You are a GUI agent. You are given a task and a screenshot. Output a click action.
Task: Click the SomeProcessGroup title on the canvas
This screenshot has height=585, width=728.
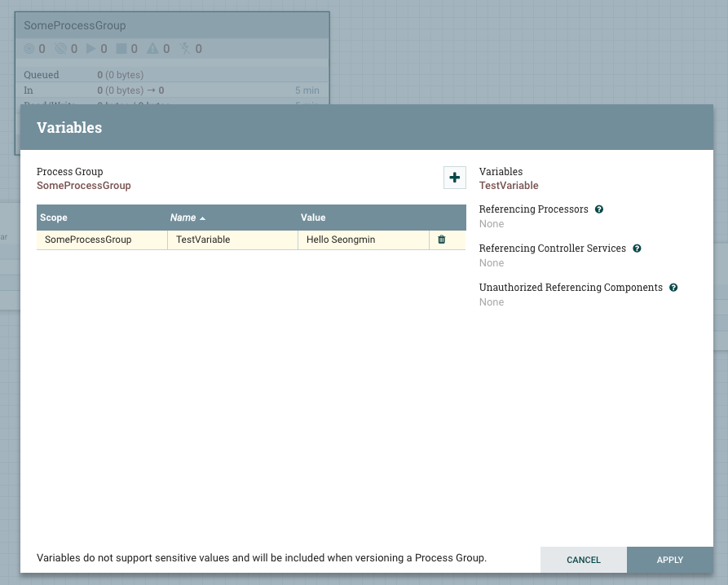[75, 25]
